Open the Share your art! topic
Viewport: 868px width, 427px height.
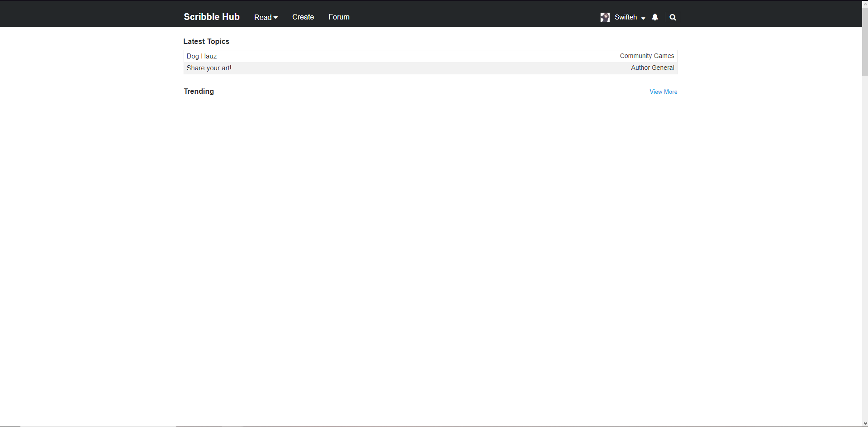click(209, 68)
